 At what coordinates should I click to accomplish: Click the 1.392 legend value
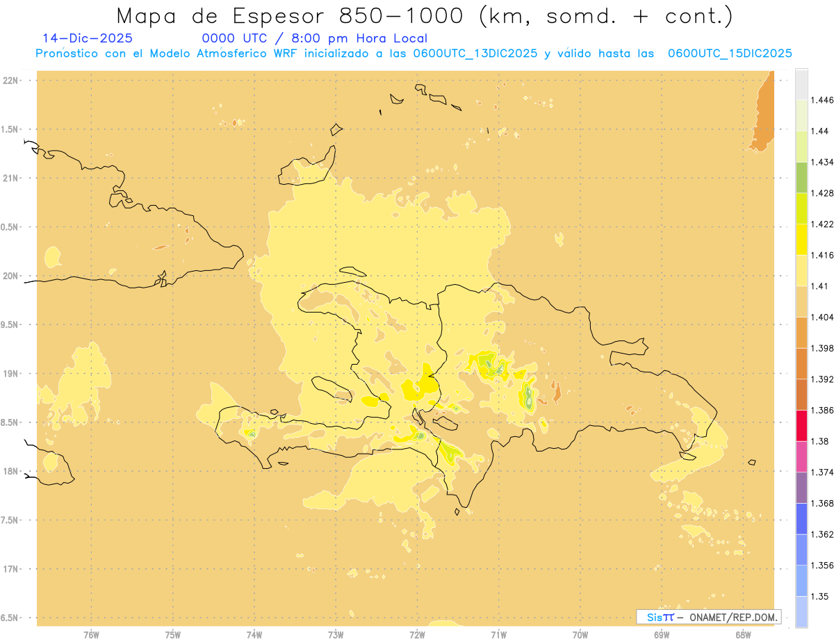[x=822, y=379]
